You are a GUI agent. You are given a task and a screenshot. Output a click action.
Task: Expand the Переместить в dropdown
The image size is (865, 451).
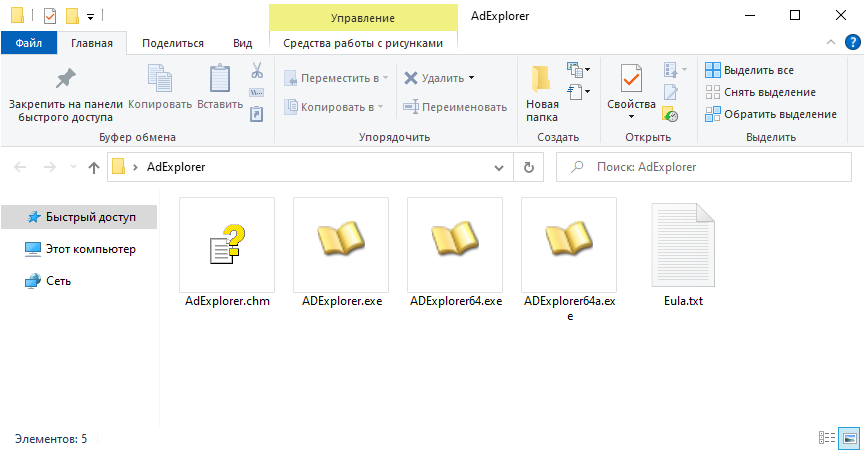coord(386,78)
